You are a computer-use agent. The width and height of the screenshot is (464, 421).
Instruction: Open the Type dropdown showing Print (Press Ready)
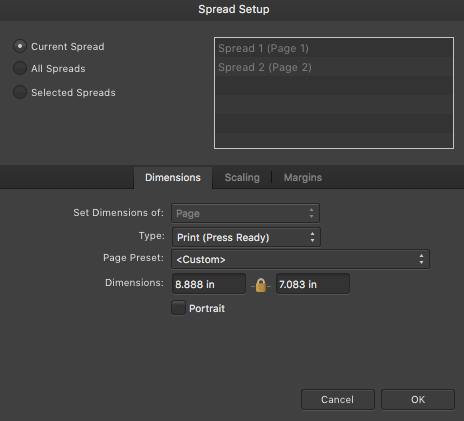point(246,237)
